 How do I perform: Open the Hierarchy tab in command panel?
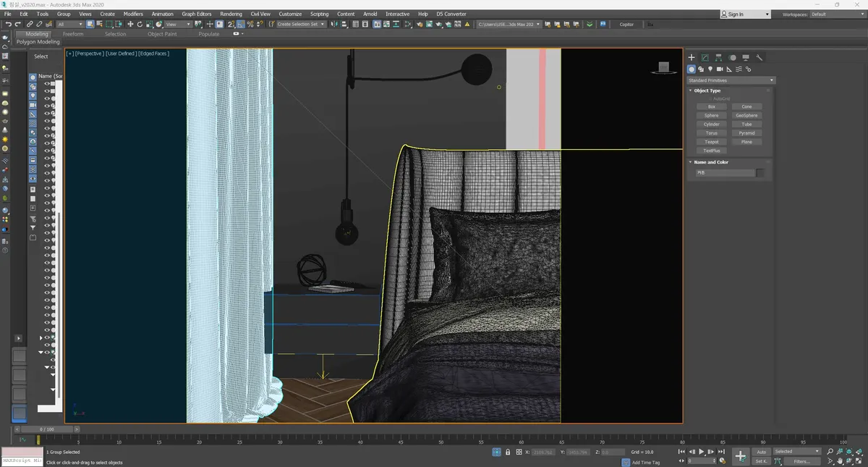coord(718,57)
